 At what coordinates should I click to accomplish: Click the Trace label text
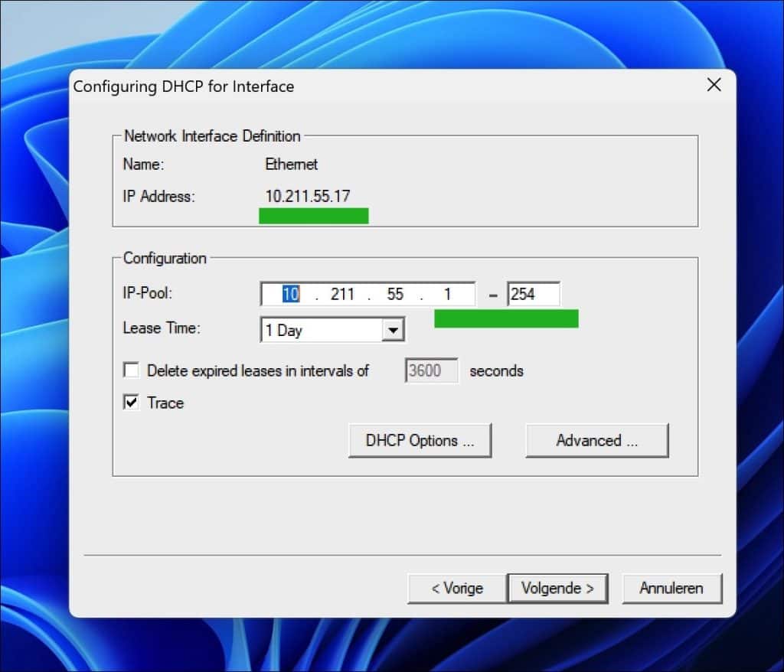pos(165,403)
